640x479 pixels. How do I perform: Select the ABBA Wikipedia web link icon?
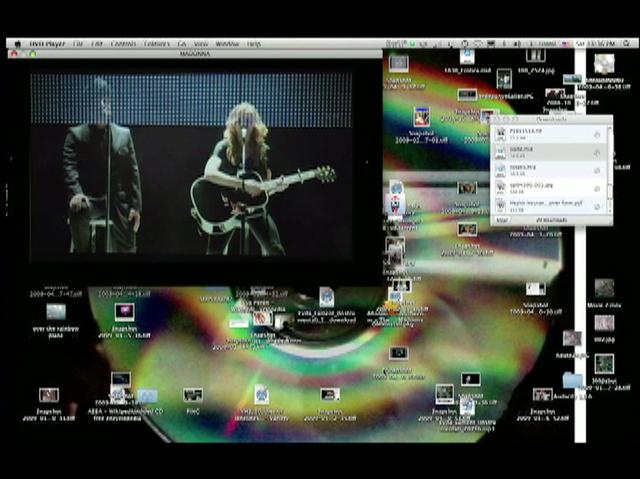[x=118, y=394]
